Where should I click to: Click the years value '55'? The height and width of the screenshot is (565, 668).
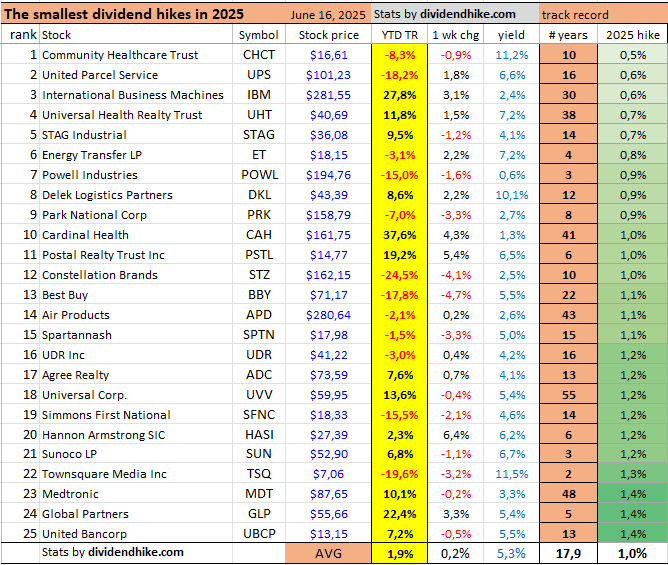(x=569, y=395)
